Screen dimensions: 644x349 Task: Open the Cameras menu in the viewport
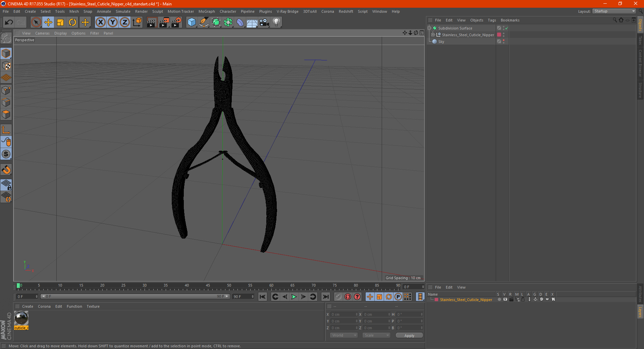pyautogui.click(x=42, y=33)
